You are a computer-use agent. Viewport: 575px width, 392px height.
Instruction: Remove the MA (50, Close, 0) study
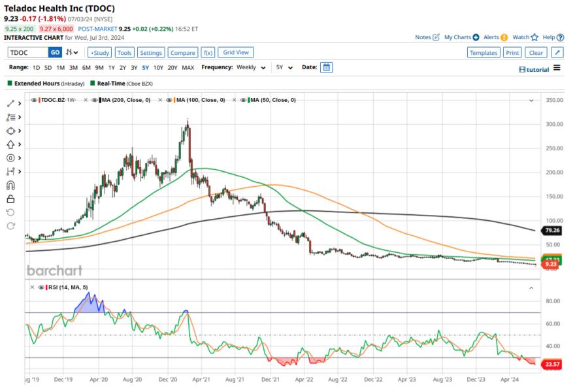[x=234, y=100]
